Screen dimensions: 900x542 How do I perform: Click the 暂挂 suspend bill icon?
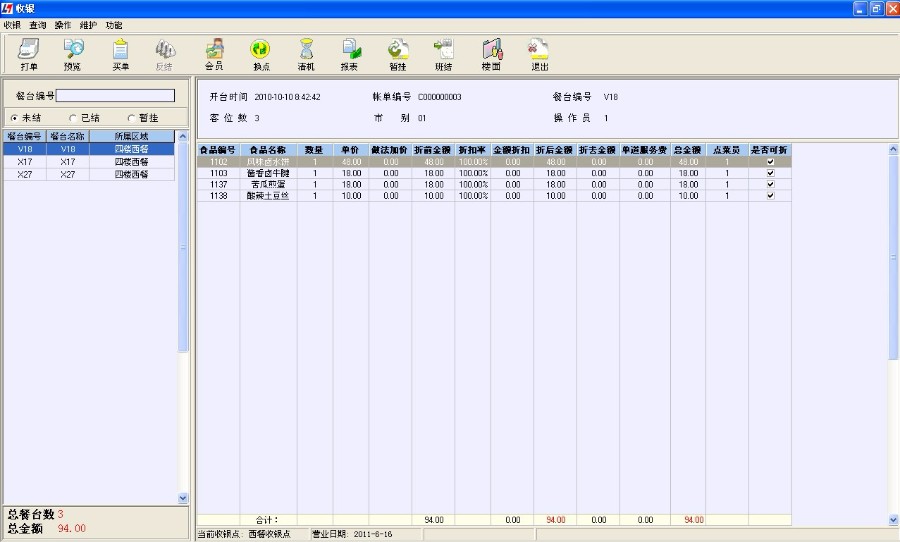(x=397, y=55)
